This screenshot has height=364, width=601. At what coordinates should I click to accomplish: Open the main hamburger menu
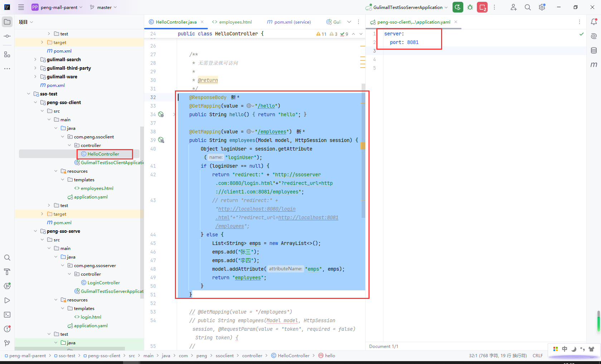click(21, 7)
